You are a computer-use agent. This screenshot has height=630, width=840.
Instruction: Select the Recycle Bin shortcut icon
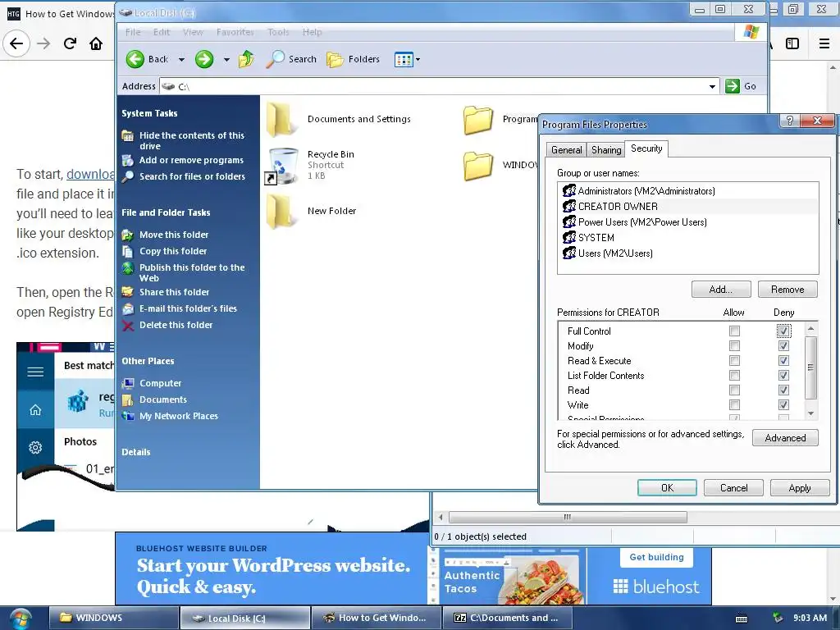pyautogui.click(x=282, y=166)
